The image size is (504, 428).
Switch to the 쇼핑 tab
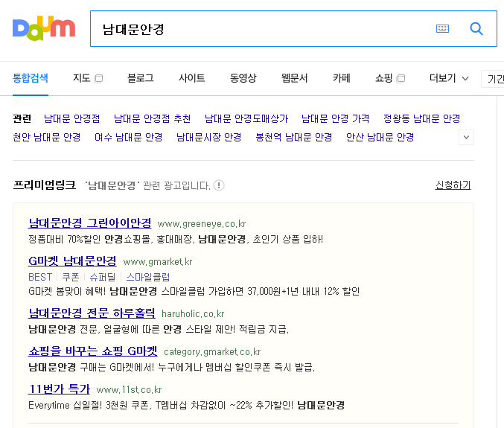click(x=384, y=78)
